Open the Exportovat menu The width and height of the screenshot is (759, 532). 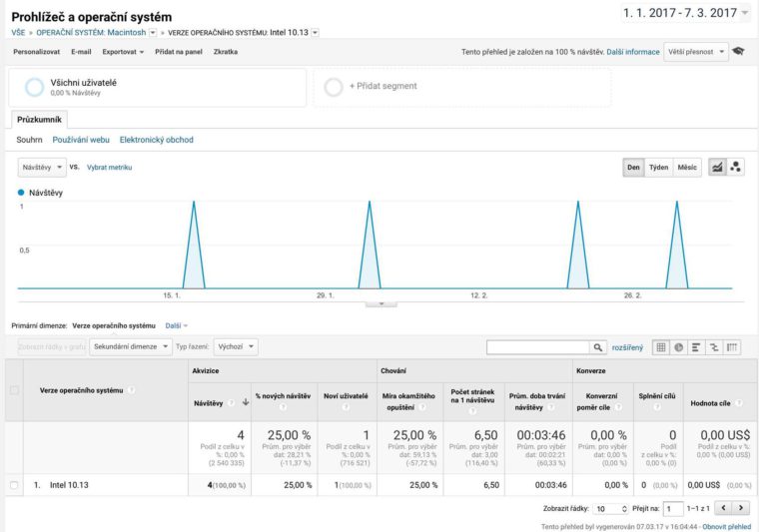tap(123, 52)
